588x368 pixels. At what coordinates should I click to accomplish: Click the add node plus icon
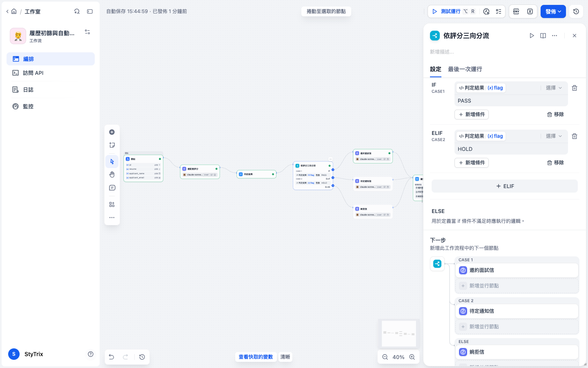click(112, 132)
